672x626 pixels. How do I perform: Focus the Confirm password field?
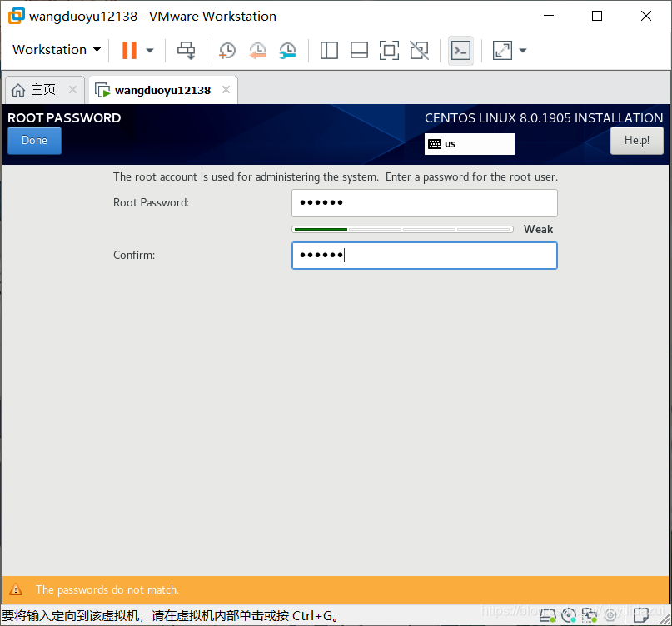coord(425,256)
